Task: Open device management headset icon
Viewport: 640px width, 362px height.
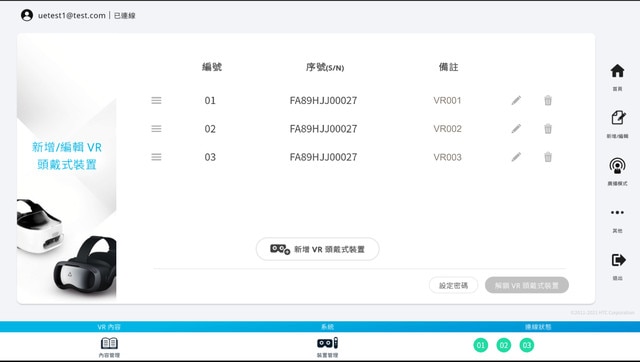Action: [x=327, y=343]
